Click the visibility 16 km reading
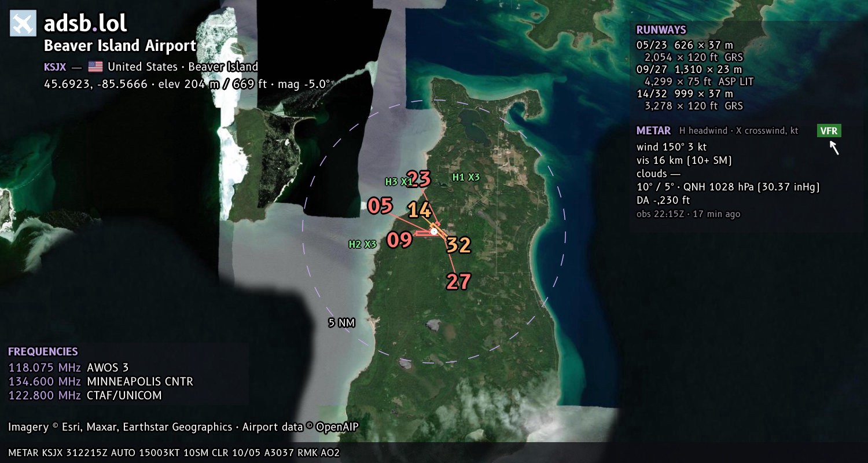This screenshot has width=868, height=463. click(x=684, y=160)
